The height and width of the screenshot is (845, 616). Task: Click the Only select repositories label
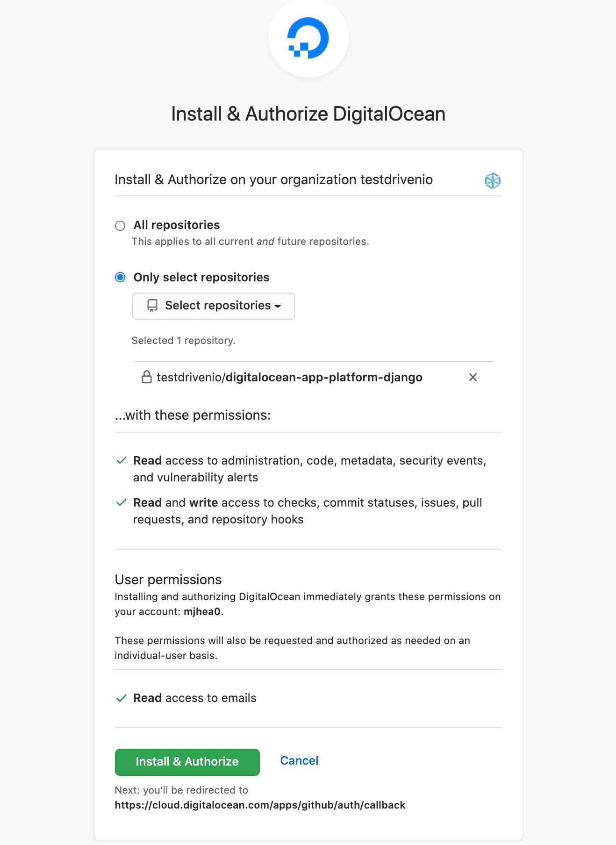201,278
